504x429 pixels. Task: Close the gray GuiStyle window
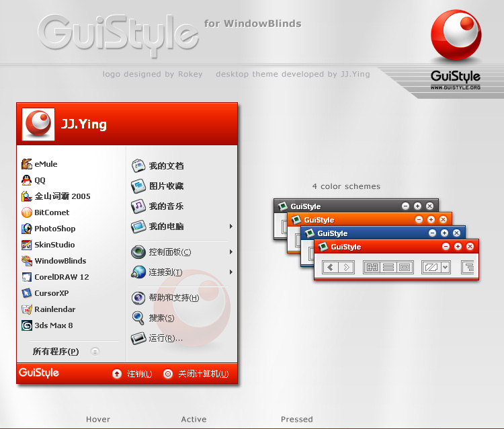[x=430, y=206]
